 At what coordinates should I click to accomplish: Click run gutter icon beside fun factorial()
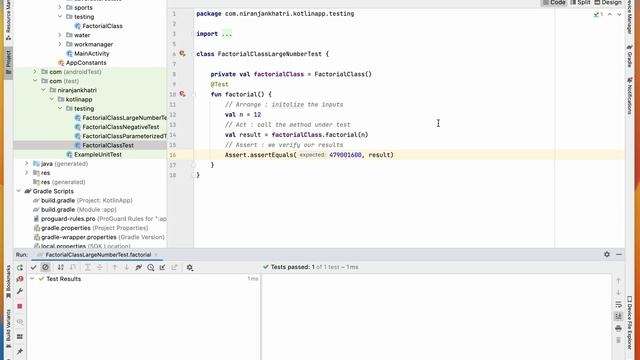pos(182,94)
